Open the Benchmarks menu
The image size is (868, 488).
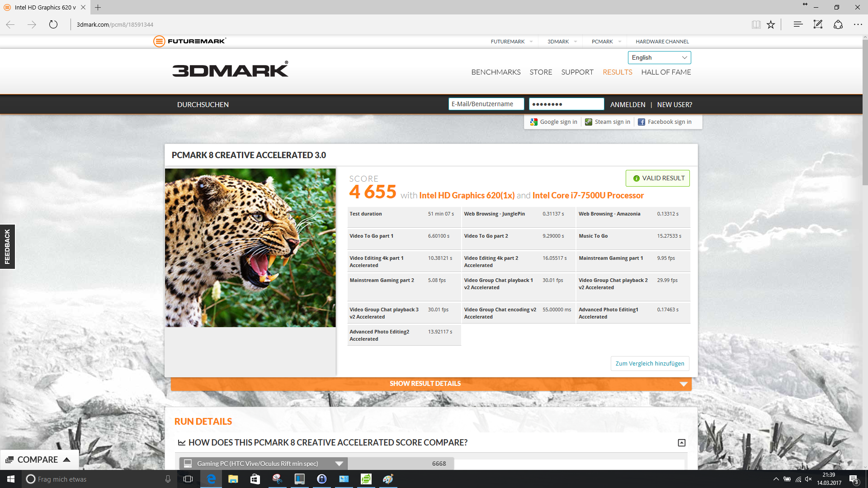coord(495,72)
